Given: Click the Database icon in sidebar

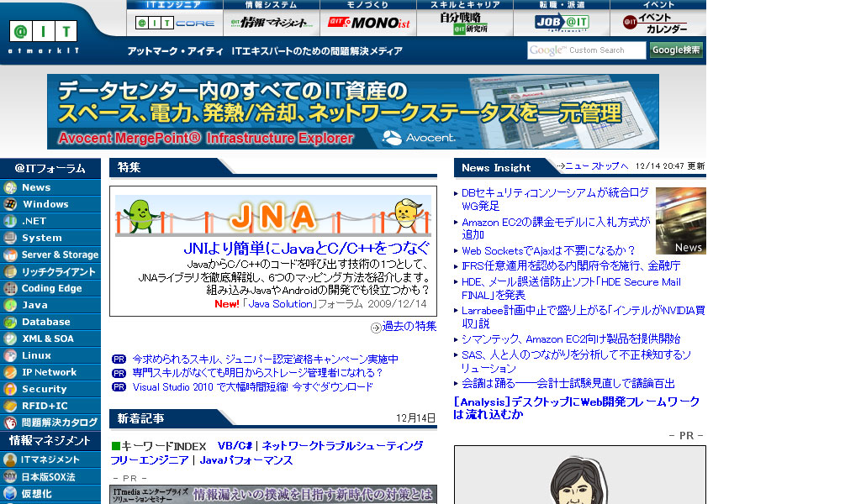Looking at the screenshot, I should [10, 322].
